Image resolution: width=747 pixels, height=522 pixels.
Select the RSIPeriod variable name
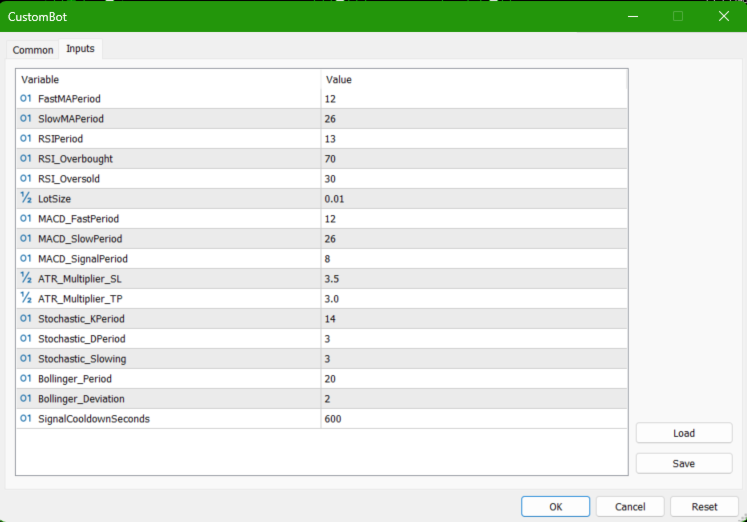pos(61,139)
